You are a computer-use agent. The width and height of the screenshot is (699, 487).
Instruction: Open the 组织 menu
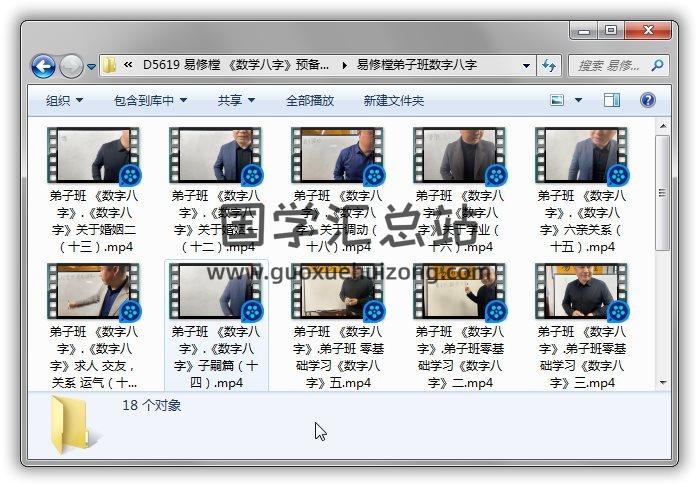(64, 100)
